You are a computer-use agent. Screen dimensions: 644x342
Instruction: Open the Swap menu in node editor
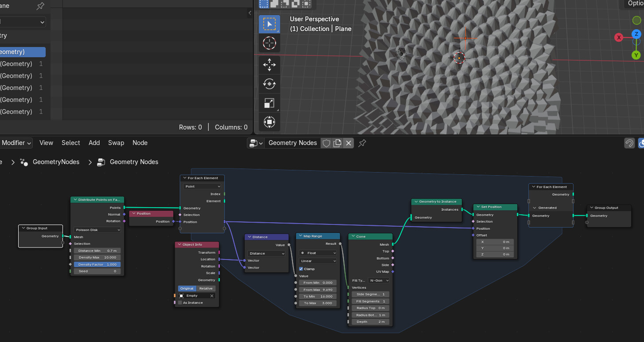[116, 143]
